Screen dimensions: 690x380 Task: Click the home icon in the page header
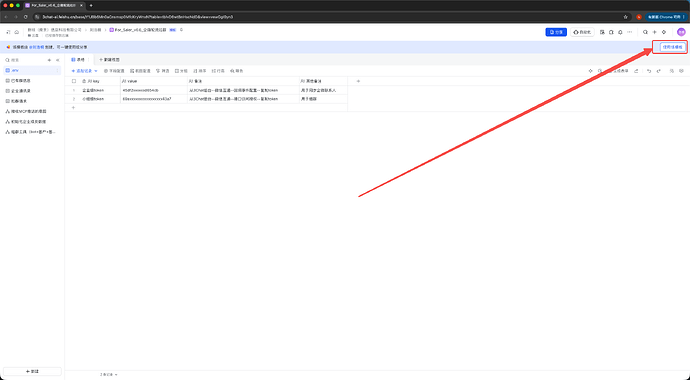17,32
